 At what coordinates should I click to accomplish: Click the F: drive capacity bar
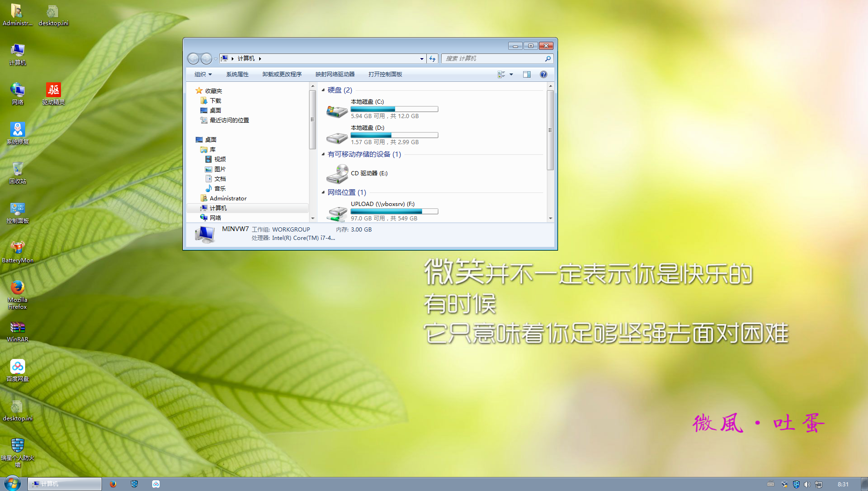click(394, 212)
